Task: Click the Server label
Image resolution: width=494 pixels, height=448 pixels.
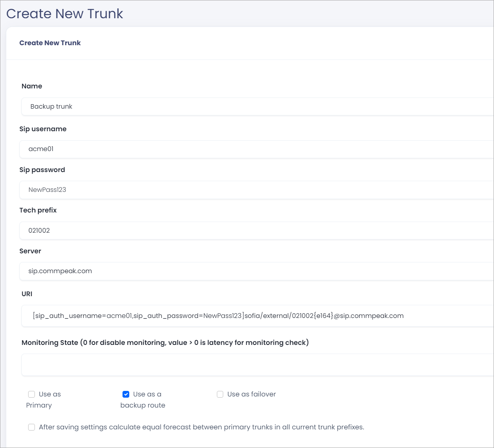Action: coord(30,251)
